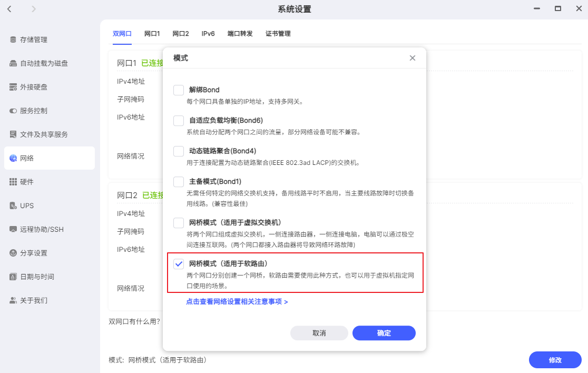Switch to the 网口1 tab
Image resolution: width=588 pixels, height=373 pixels.
click(152, 33)
